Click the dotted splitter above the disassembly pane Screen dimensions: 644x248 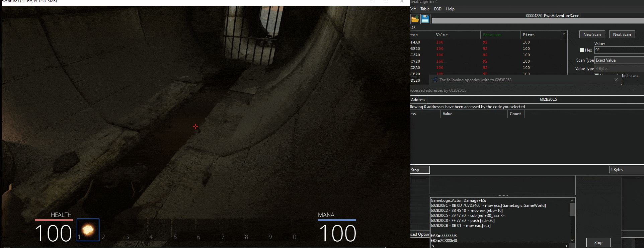[x=502, y=196]
